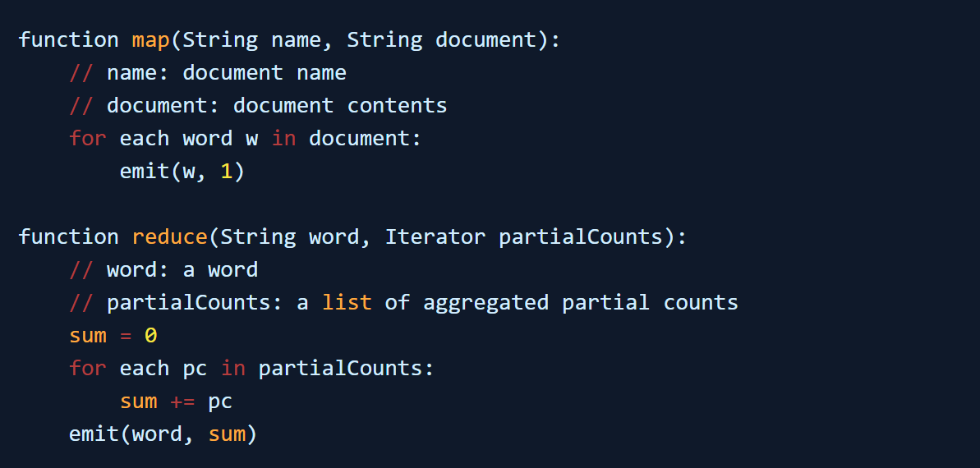
Task: Click "pc" after the += operator
Action: point(220,401)
